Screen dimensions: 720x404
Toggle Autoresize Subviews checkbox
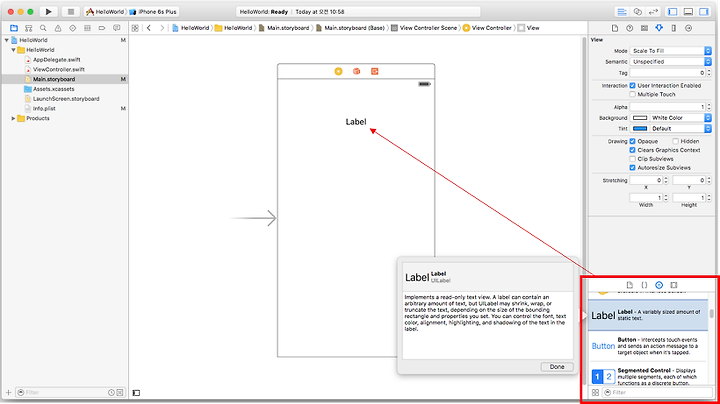click(632, 168)
